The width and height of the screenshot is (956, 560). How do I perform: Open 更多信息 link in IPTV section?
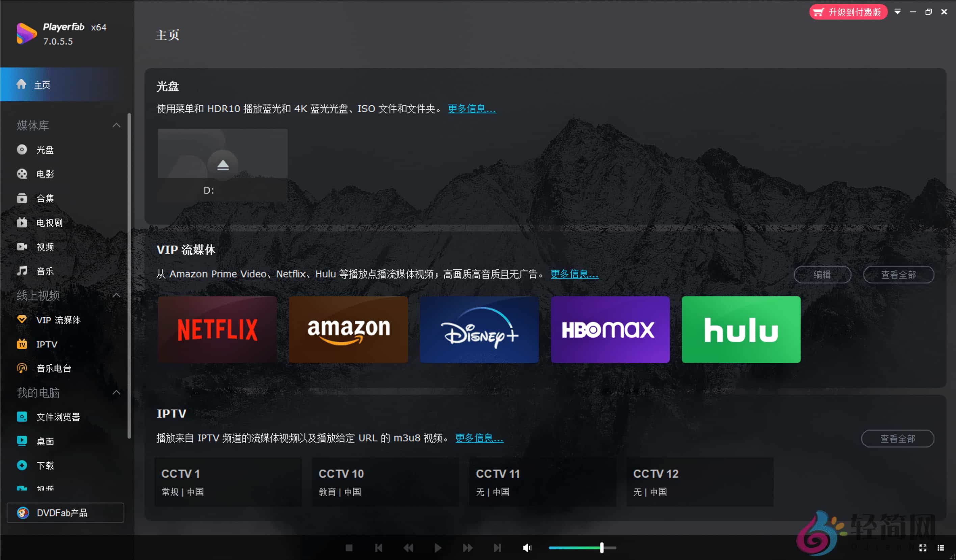pos(479,438)
